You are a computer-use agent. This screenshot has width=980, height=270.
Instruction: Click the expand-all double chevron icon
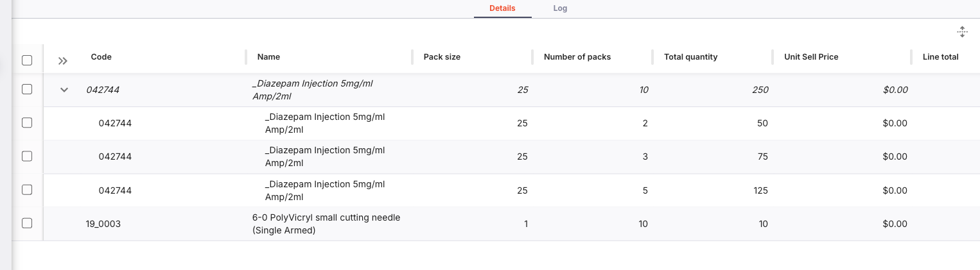(62, 61)
